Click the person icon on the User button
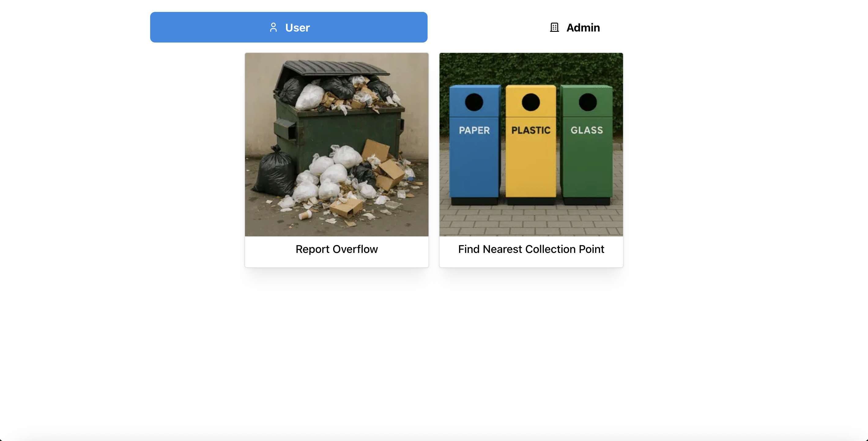868x441 pixels. 273,27
